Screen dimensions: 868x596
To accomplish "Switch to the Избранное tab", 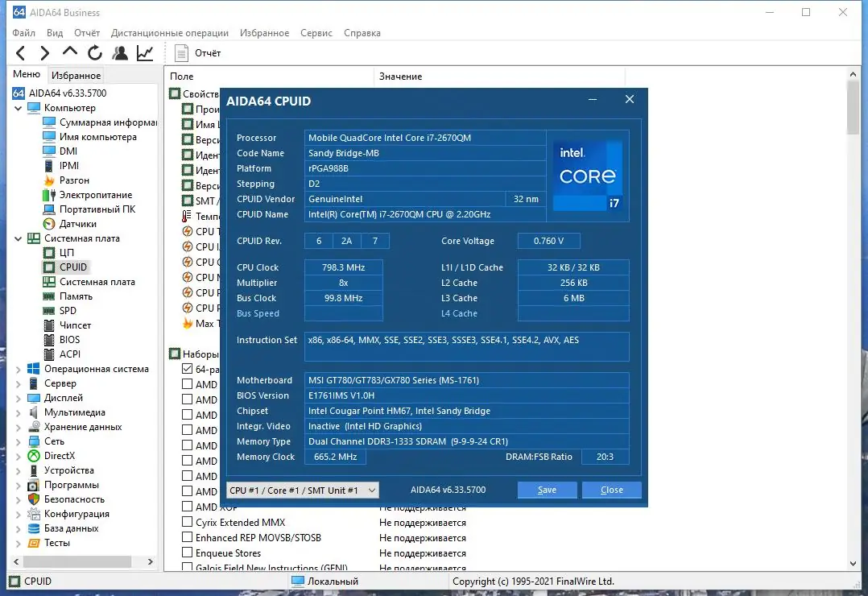I will tap(75, 75).
